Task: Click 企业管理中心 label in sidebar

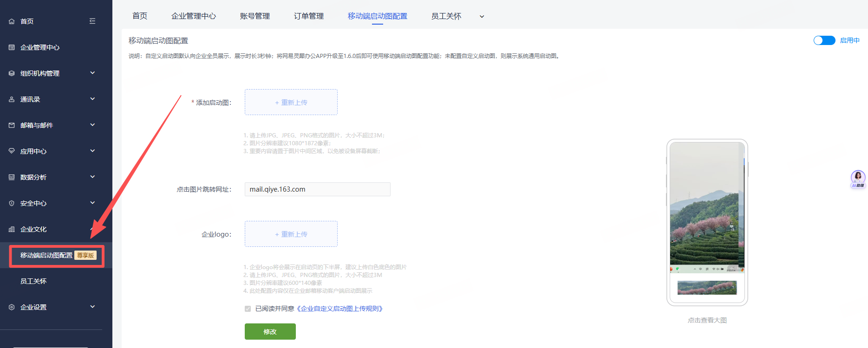Action: pyautogui.click(x=40, y=47)
